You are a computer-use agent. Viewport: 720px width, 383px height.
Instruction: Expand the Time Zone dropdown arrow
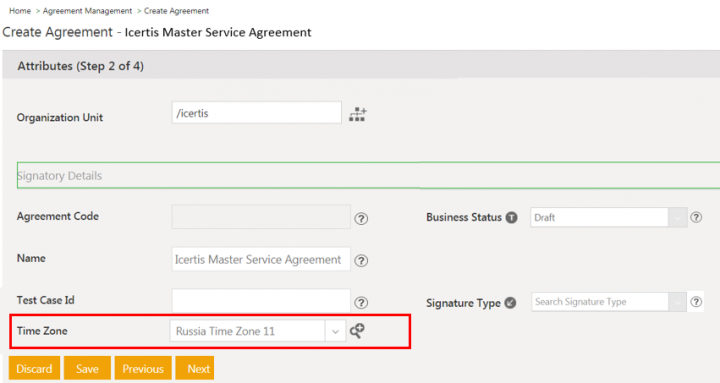coord(336,332)
